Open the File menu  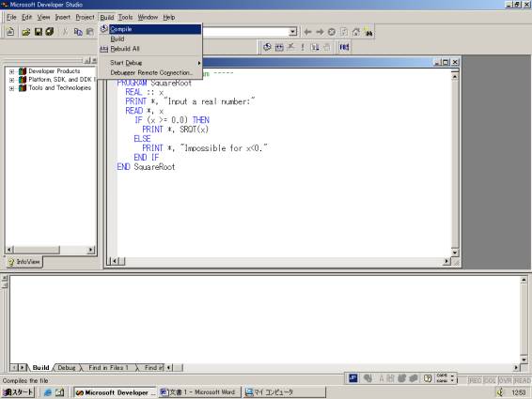coord(11,17)
